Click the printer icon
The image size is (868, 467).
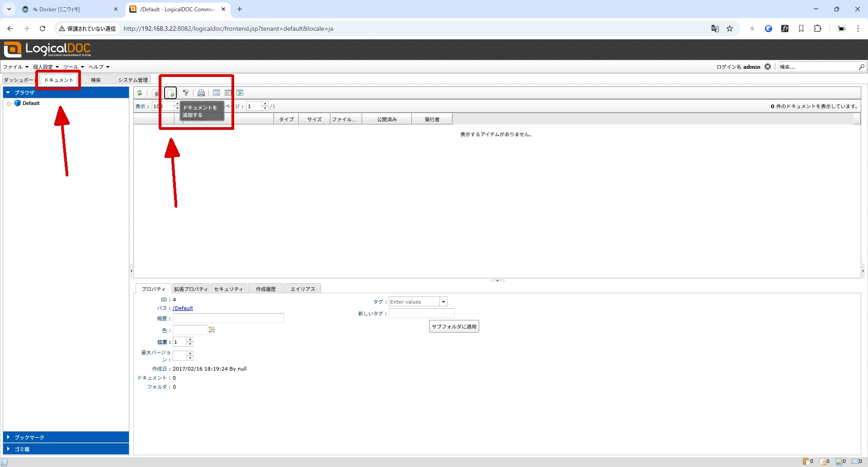(x=201, y=93)
